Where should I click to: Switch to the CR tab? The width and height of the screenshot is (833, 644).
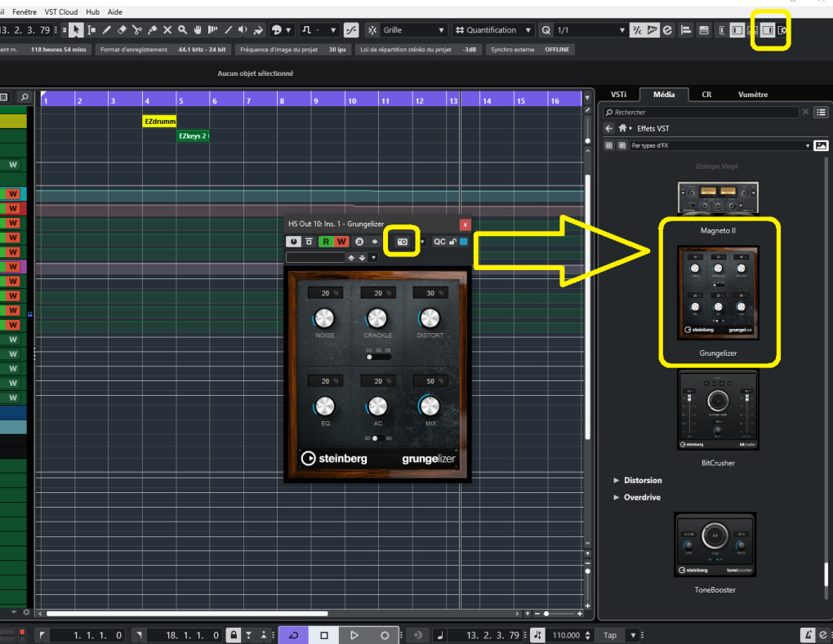(x=706, y=95)
